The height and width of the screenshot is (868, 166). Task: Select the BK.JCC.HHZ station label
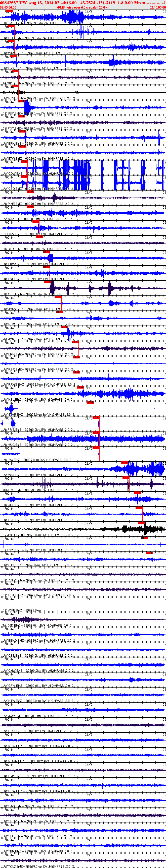pyautogui.click(x=38, y=535)
